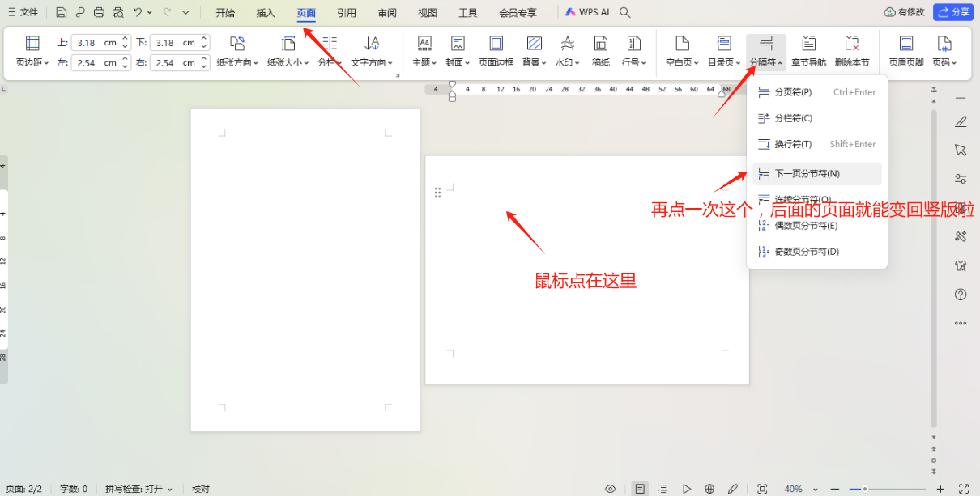Switch to page layout view icon

coord(641,489)
